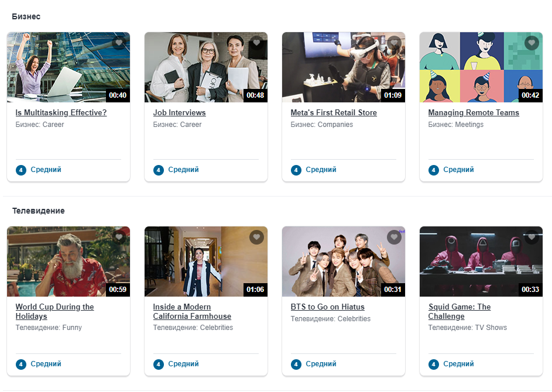This screenshot has height=392, width=552.
Task: Click level 4 badge on BTS card
Action: coord(296,365)
